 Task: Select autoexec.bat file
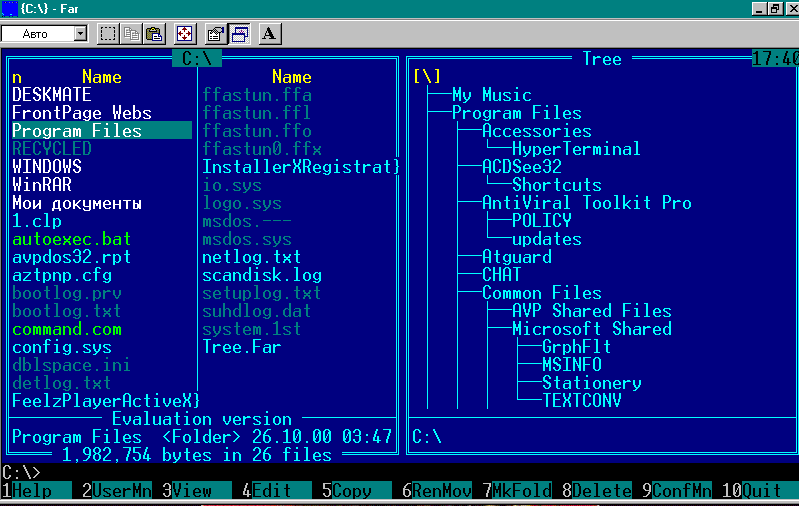click(72, 239)
